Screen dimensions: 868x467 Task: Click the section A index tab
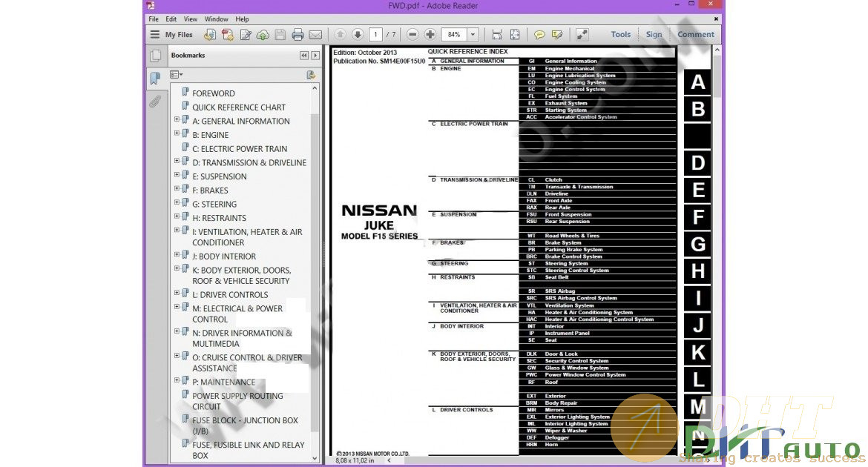click(x=697, y=82)
